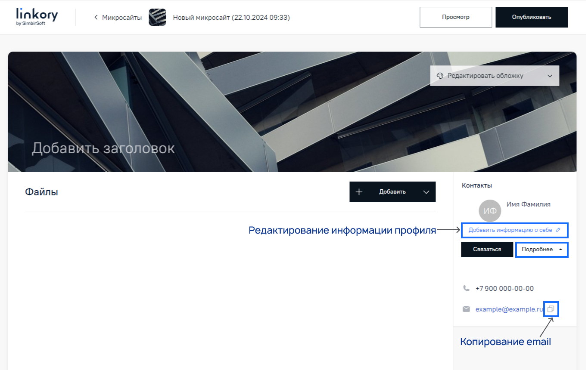
Task: Click the ИФ profile avatar
Action: tap(490, 211)
